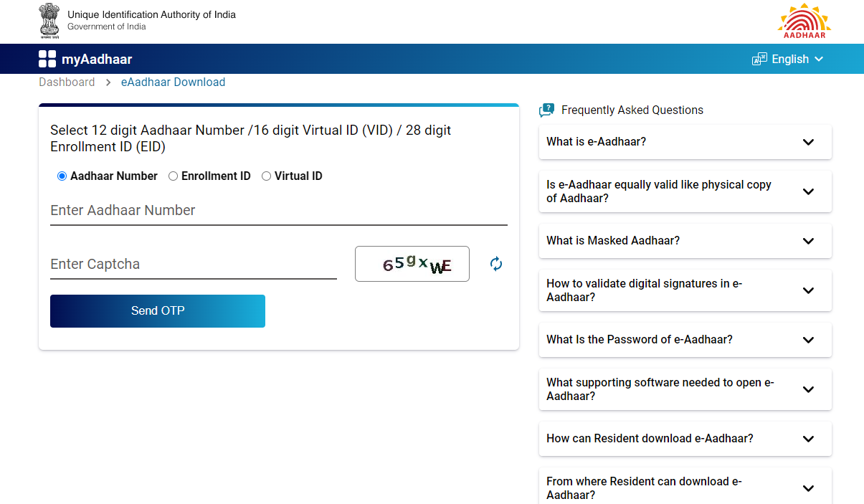Click into the Enter Captcha field
This screenshot has width=864, height=504.
pos(193,265)
